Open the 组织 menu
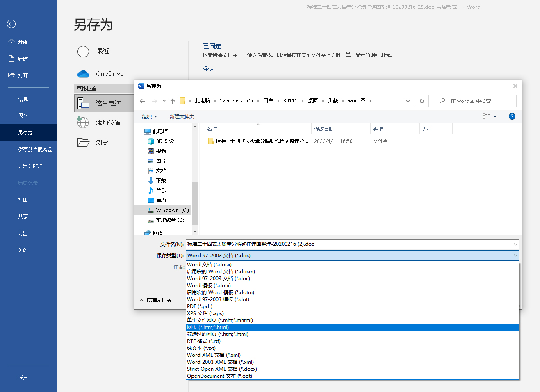The width and height of the screenshot is (540, 392). [149, 117]
